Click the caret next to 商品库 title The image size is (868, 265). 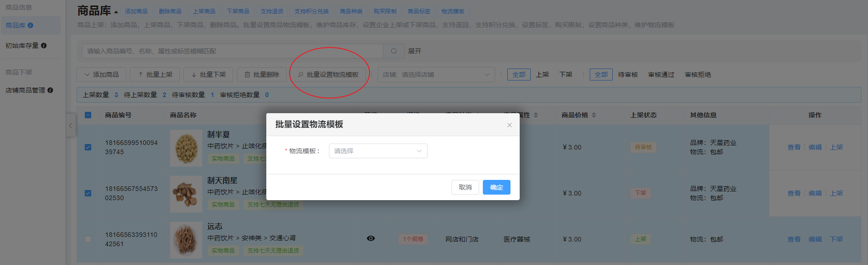coord(116,12)
